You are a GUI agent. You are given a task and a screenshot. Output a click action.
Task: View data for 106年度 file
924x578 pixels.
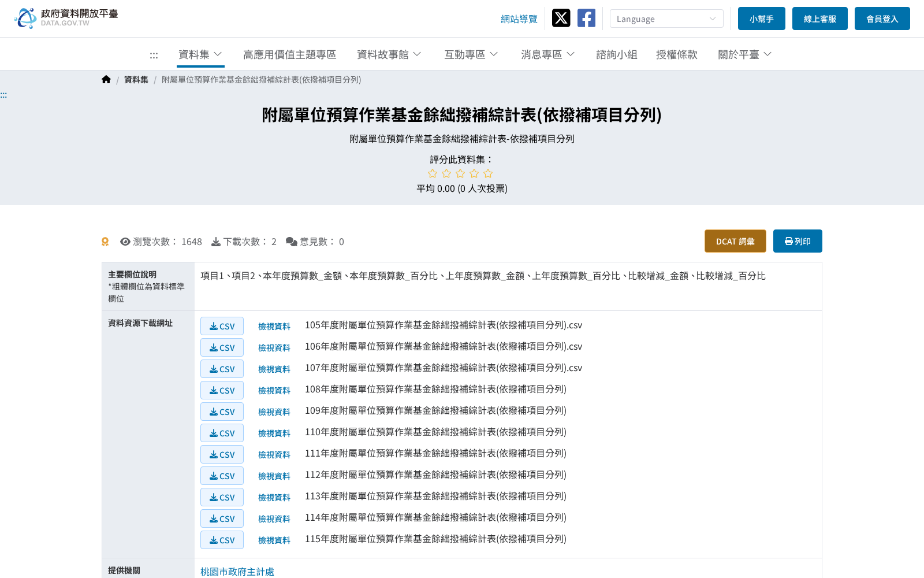[x=274, y=348]
